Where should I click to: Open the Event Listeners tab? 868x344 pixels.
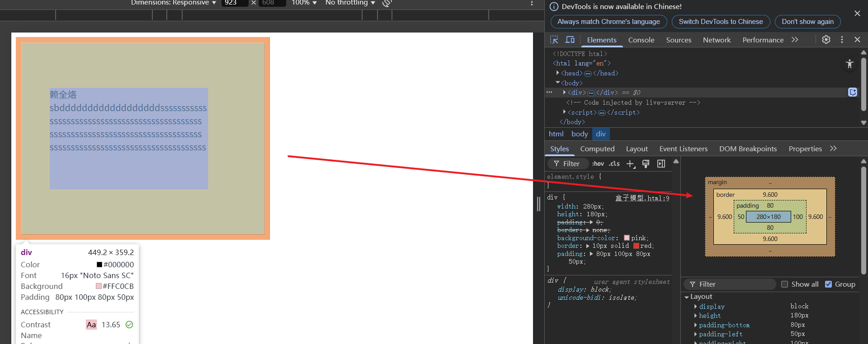[683, 149]
